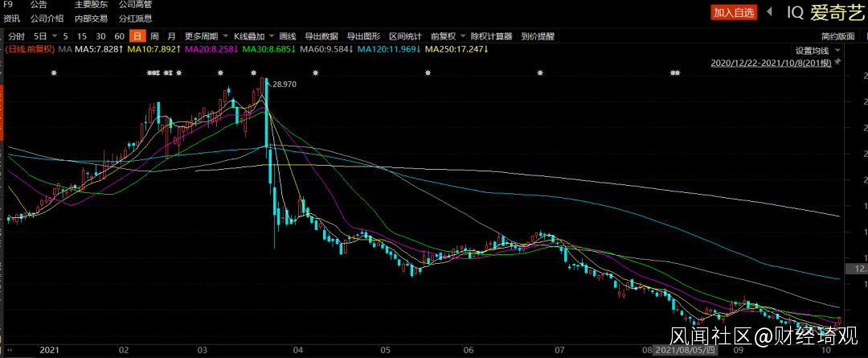Open the 主要股东 major shareholders menu

tap(89, 5)
